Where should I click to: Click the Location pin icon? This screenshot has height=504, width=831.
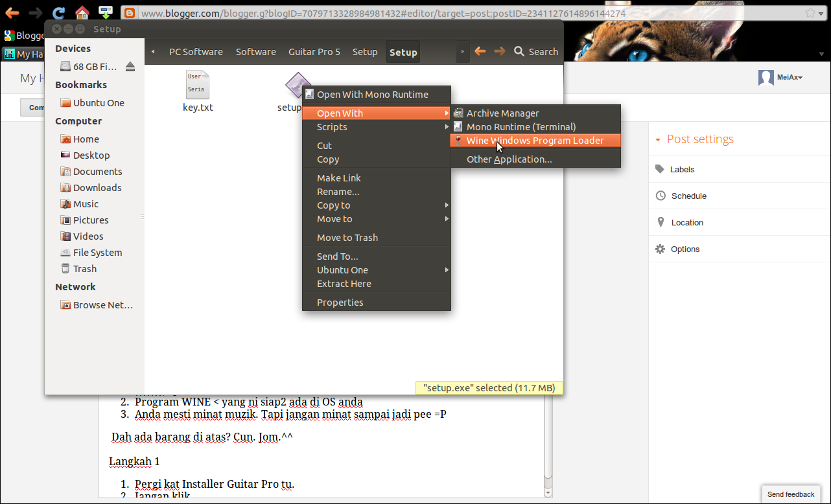pyautogui.click(x=661, y=222)
